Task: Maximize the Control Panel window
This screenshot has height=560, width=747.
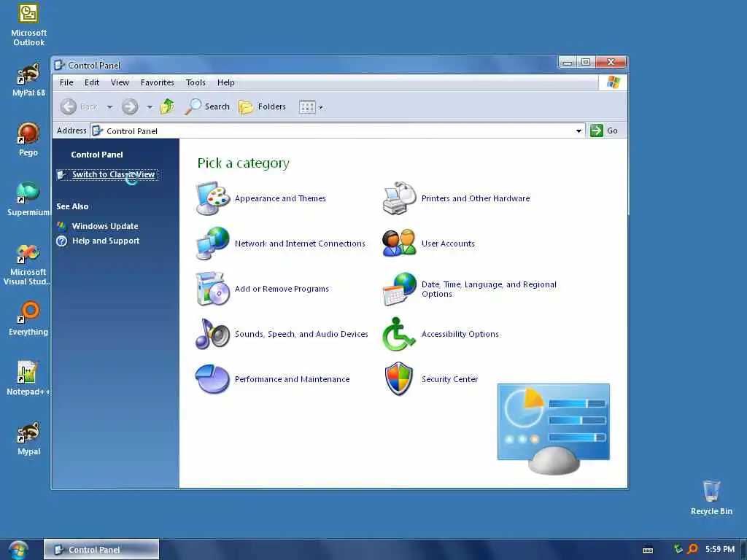Action: pos(586,63)
